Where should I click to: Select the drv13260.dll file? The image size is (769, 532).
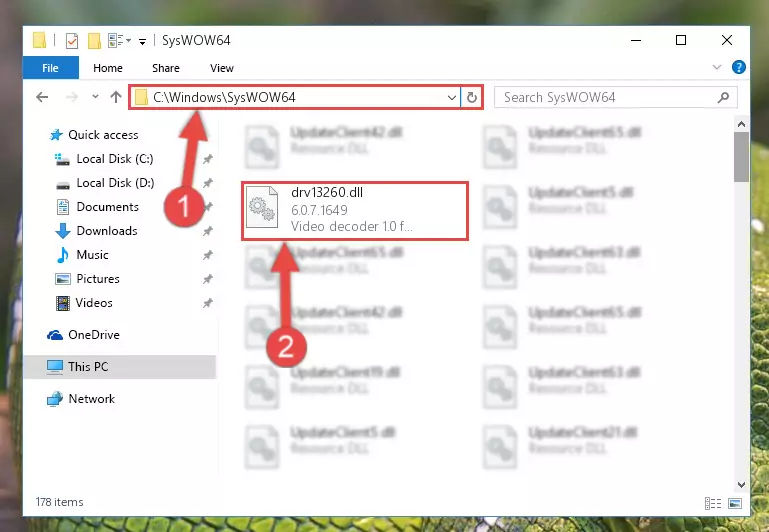(x=355, y=210)
